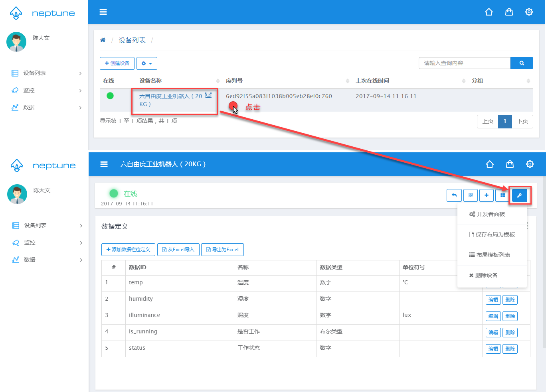Open the gear dropdown next to 创建设备
The width and height of the screenshot is (546, 392).
[147, 63]
